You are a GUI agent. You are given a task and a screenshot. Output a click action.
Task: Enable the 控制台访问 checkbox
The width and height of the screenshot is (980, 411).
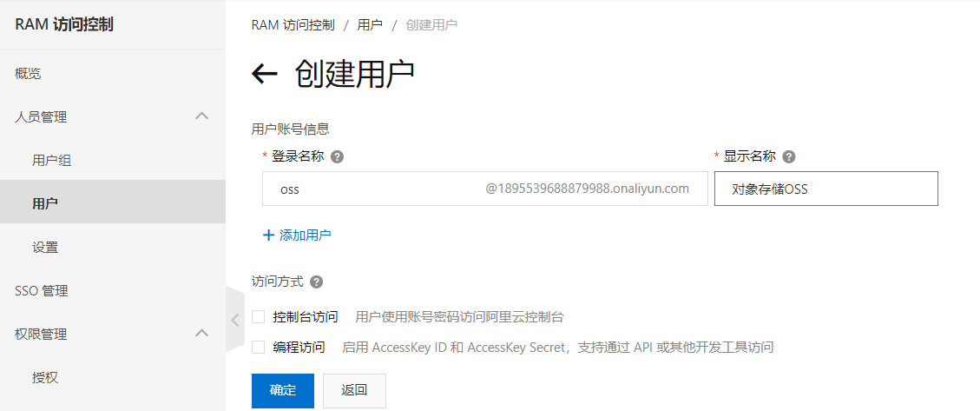coord(258,317)
